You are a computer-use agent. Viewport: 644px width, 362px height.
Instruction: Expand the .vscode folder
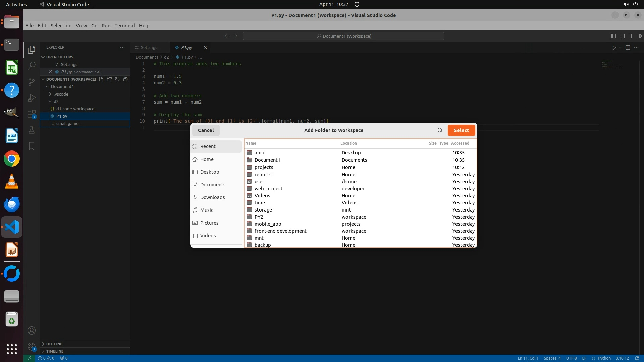point(61,94)
